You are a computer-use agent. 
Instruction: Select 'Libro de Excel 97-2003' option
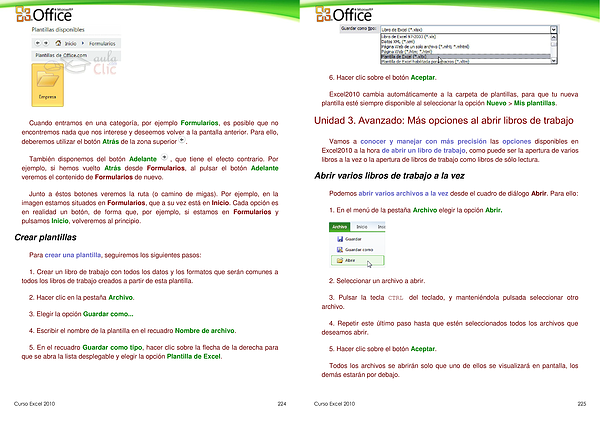click(x=408, y=37)
